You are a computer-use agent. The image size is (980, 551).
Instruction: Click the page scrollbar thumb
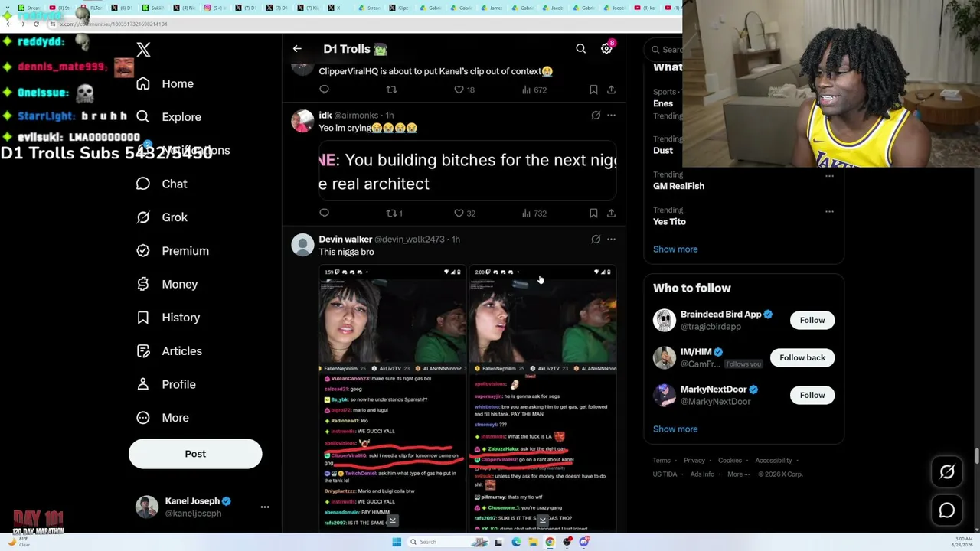pos(976,456)
